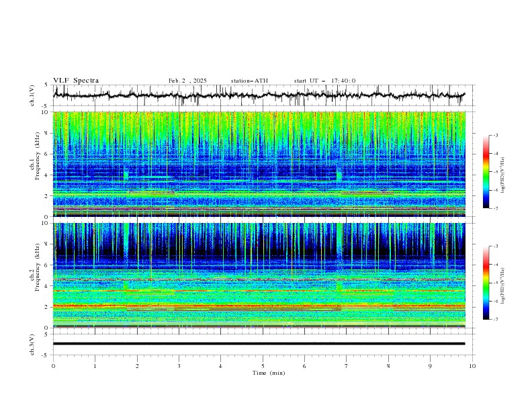Viewport: 532px width, 411px height.
Task: Click the ch.1 spectrogram panel
Action: click(x=259, y=164)
